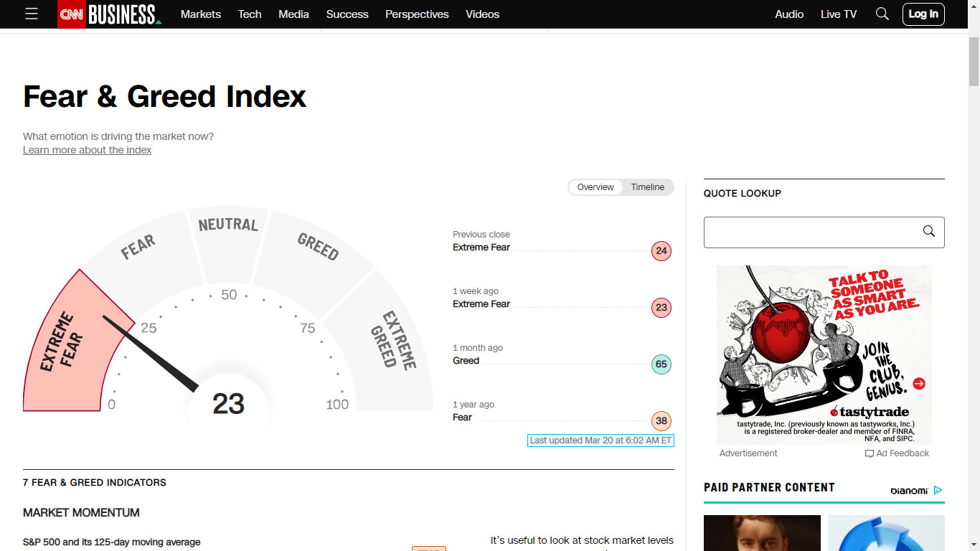Click the Quote Lookup heading
Screen dimensions: 980x551
tap(743, 194)
